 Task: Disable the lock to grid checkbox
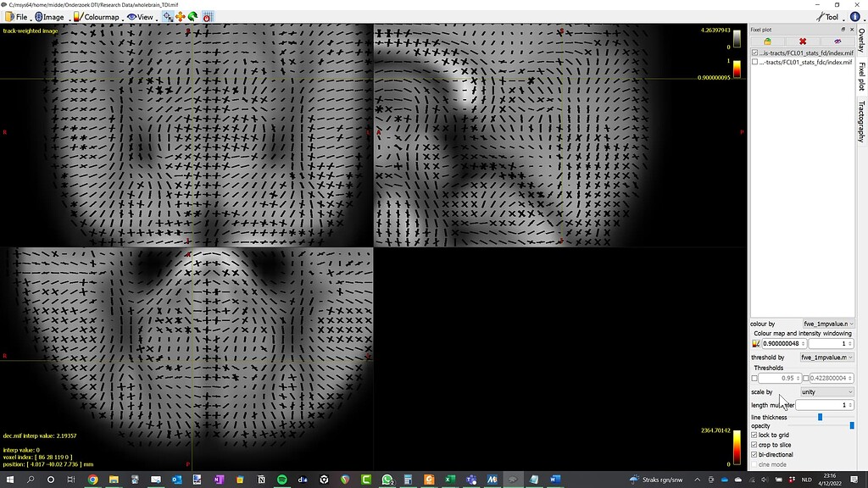(x=755, y=435)
